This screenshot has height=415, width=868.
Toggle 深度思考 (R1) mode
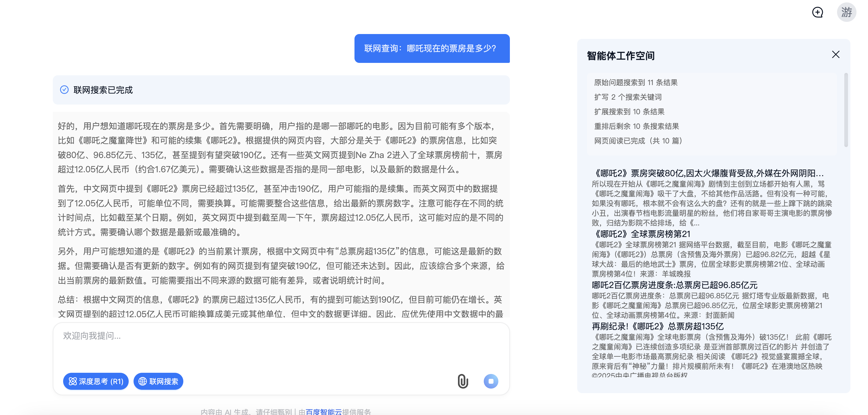point(96,381)
